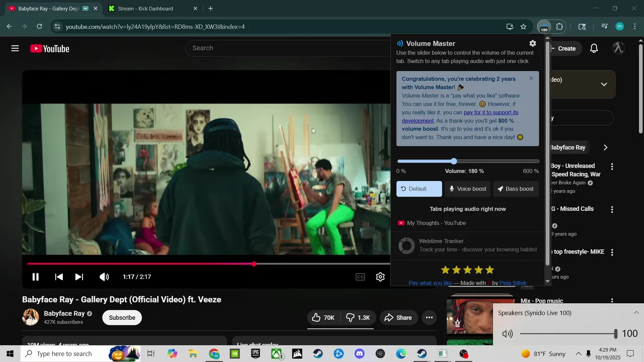
Task: Enable Voice boost mode
Action: (x=467, y=189)
